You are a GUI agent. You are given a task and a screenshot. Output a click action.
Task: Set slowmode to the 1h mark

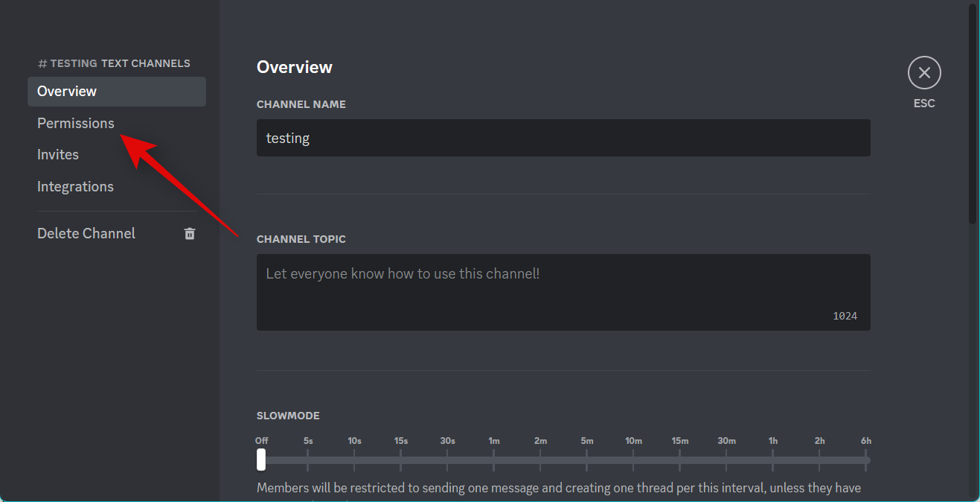pos(773,460)
